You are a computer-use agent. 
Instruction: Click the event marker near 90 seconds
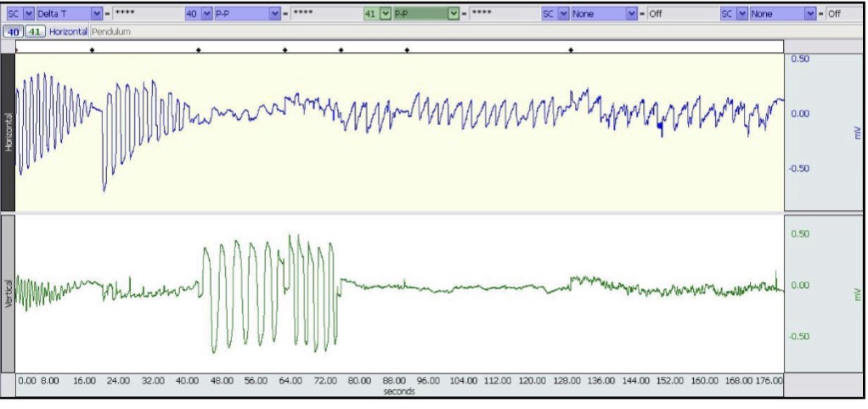(x=407, y=50)
